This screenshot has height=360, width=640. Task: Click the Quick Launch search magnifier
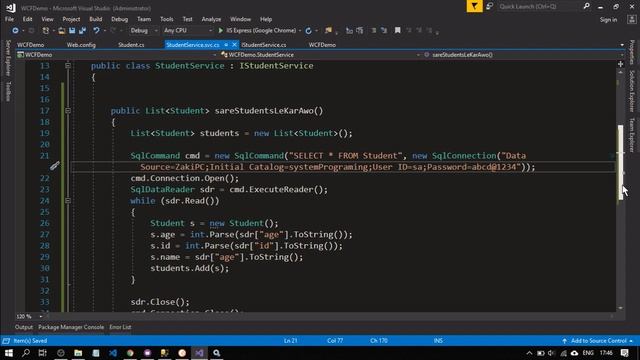tap(587, 6)
